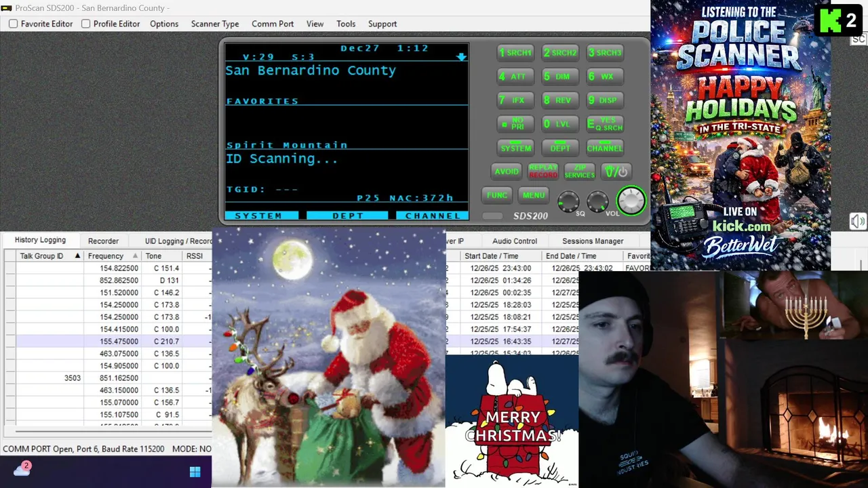The image size is (868, 488).
Task: Open the Support menu
Action: point(382,24)
